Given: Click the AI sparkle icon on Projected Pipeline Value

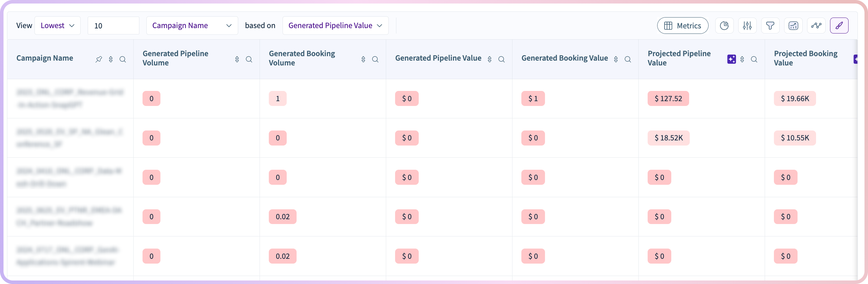Looking at the screenshot, I should pyautogui.click(x=732, y=59).
